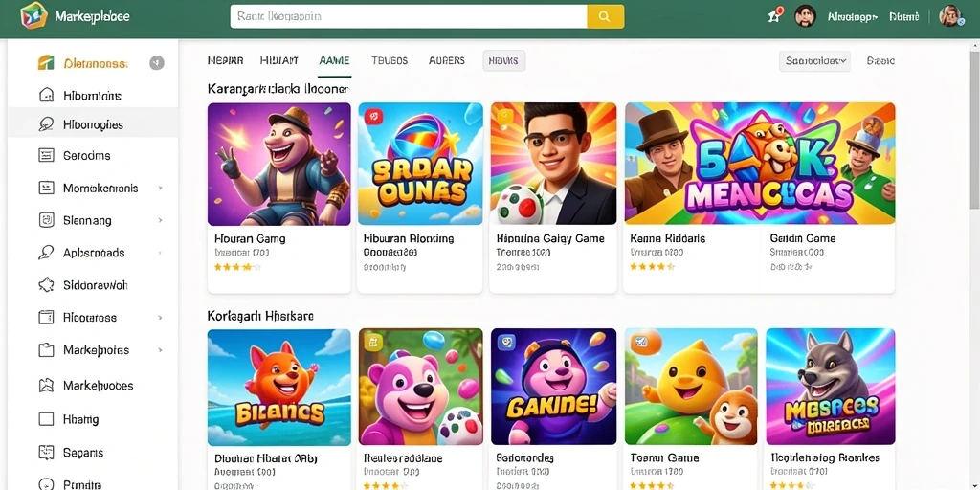The height and width of the screenshot is (490, 980).
Task: Click the home icon beside Hibomrinis
Action: pos(46,95)
